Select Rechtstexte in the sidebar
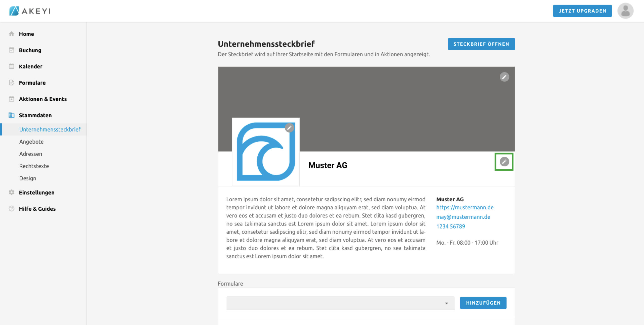This screenshot has width=644, height=325. [34, 166]
